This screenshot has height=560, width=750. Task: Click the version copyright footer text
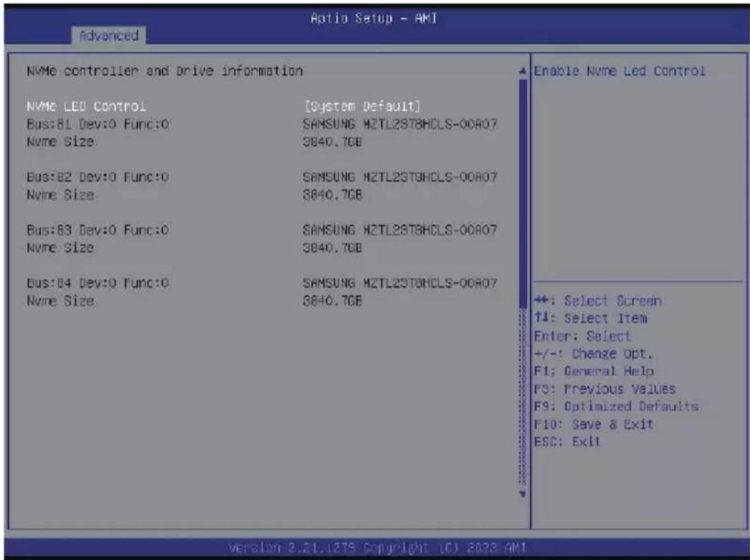coord(377,548)
